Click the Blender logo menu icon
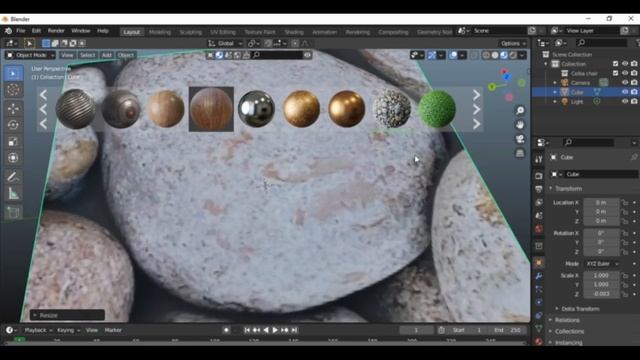 click(x=8, y=31)
